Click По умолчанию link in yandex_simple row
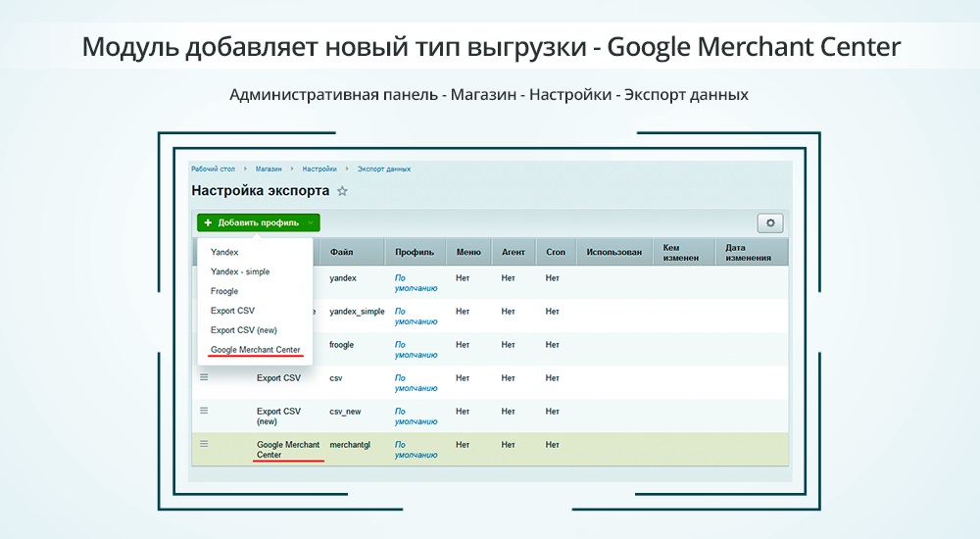 click(416, 317)
